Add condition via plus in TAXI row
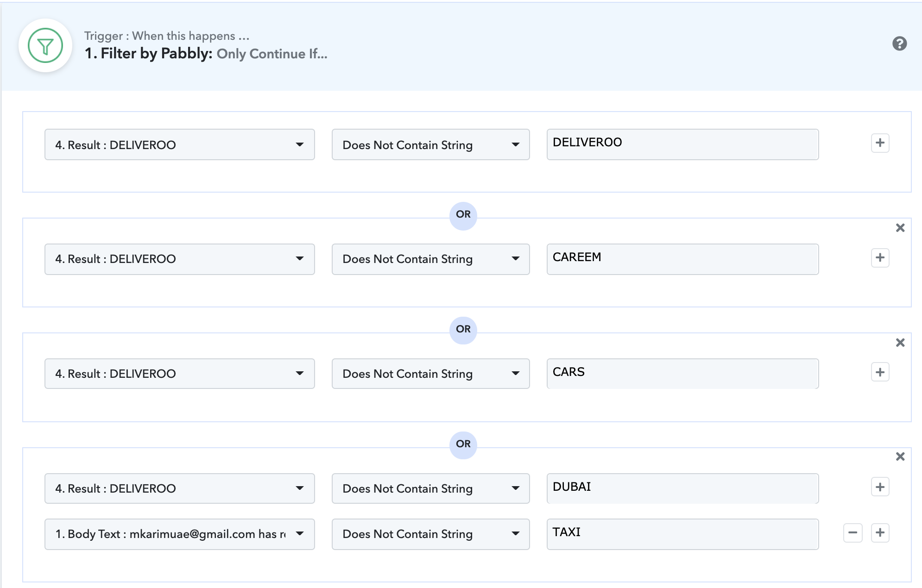Screen dimensions: 922x588 [880, 532]
